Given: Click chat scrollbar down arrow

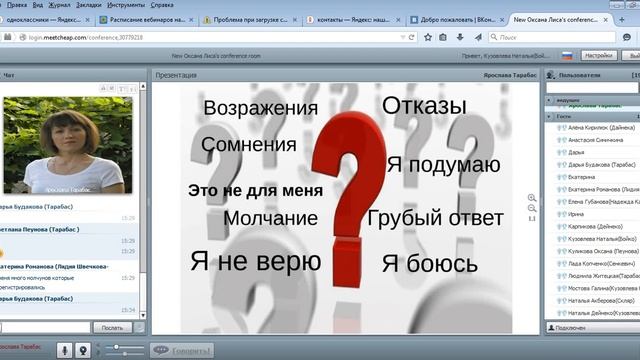Looking at the screenshot, I should coord(143,315).
